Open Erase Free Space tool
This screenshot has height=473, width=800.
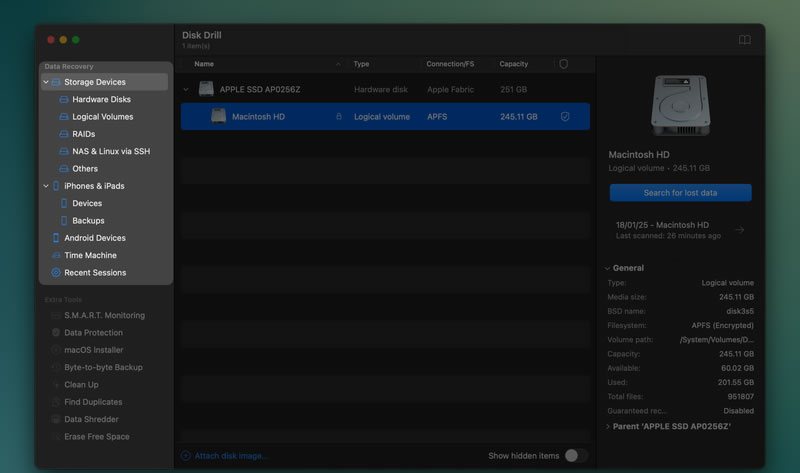[96, 437]
